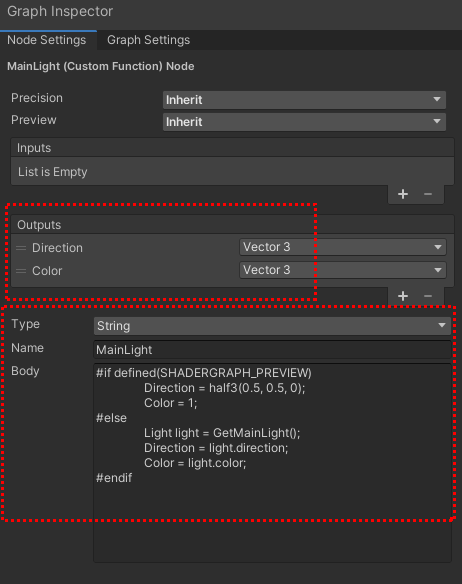Click the Name field containing MainLight
Image resolution: width=462 pixels, height=584 pixels.
(x=272, y=350)
